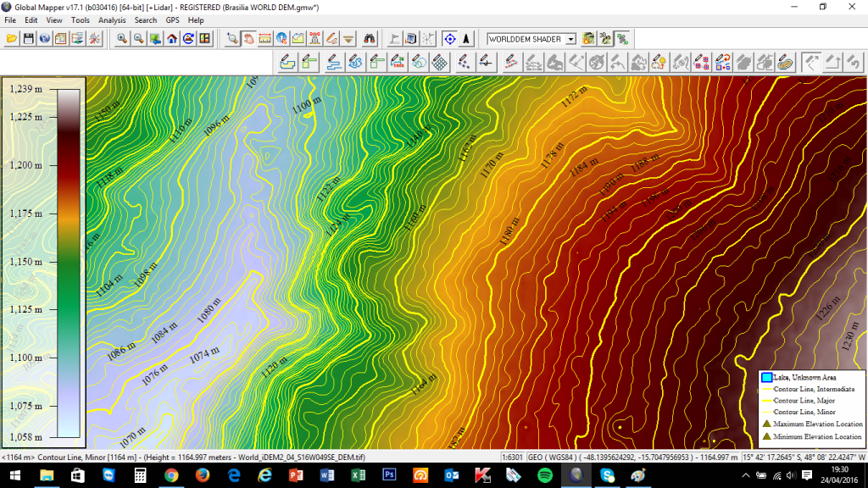
Task: Click the elevation color ramp legend bar
Action: click(69, 263)
